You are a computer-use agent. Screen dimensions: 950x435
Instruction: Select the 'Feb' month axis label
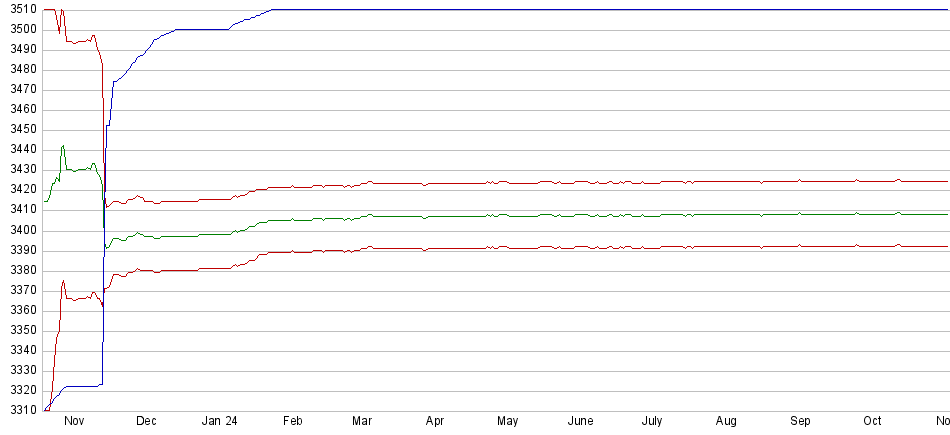[292, 422]
